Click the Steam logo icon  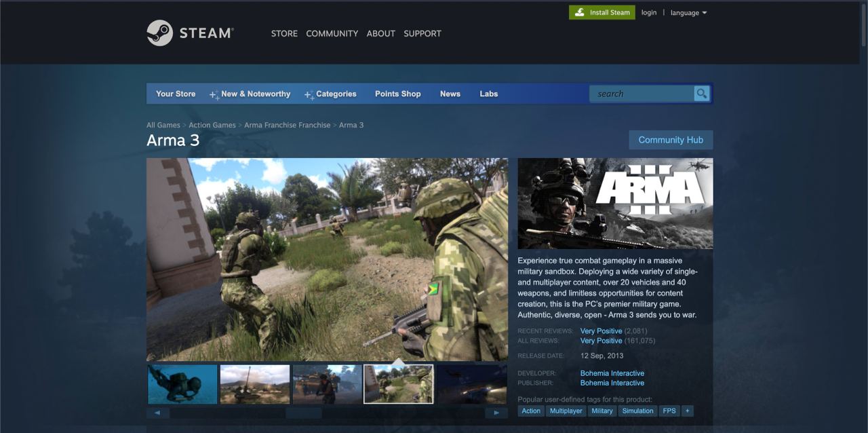[x=160, y=33]
